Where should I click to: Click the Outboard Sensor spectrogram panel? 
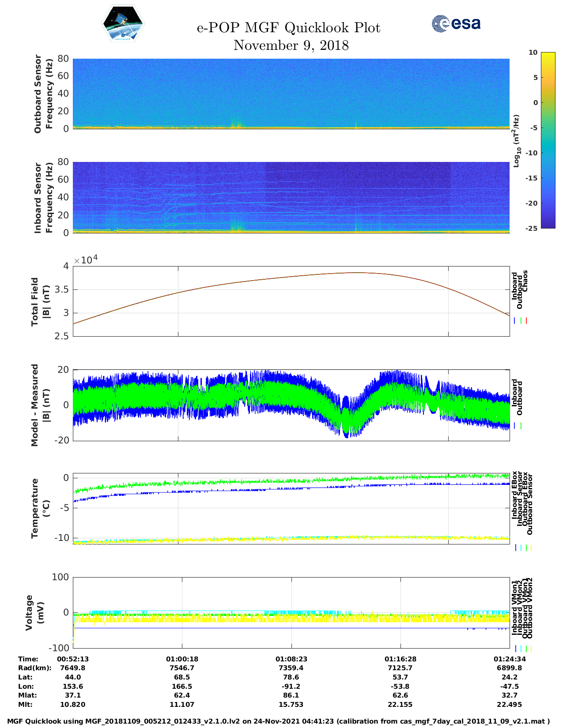(x=291, y=94)
